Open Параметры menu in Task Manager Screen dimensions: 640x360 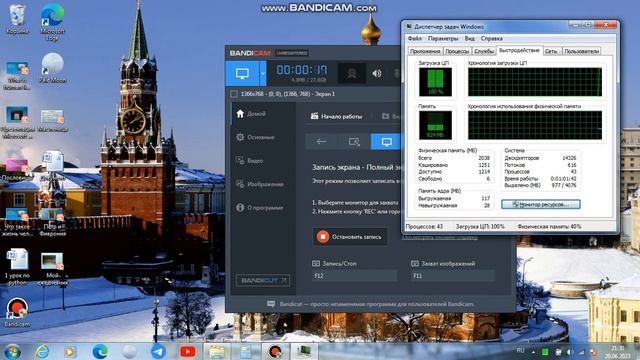(x=443, y=38)
